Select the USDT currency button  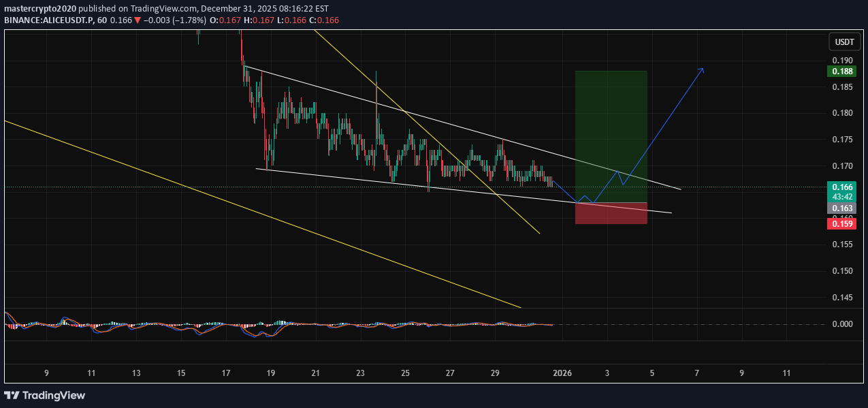[x=843, y=42]
